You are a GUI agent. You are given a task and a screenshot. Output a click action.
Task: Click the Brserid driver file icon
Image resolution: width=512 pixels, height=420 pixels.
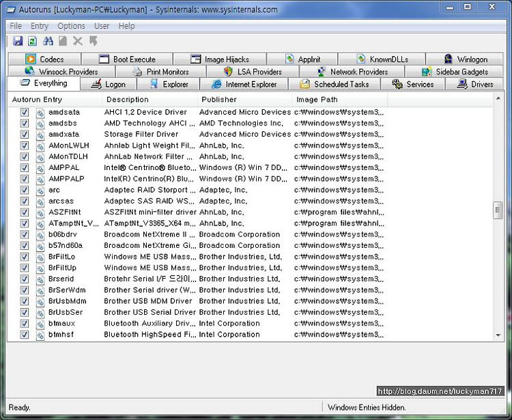click(40, 279)
